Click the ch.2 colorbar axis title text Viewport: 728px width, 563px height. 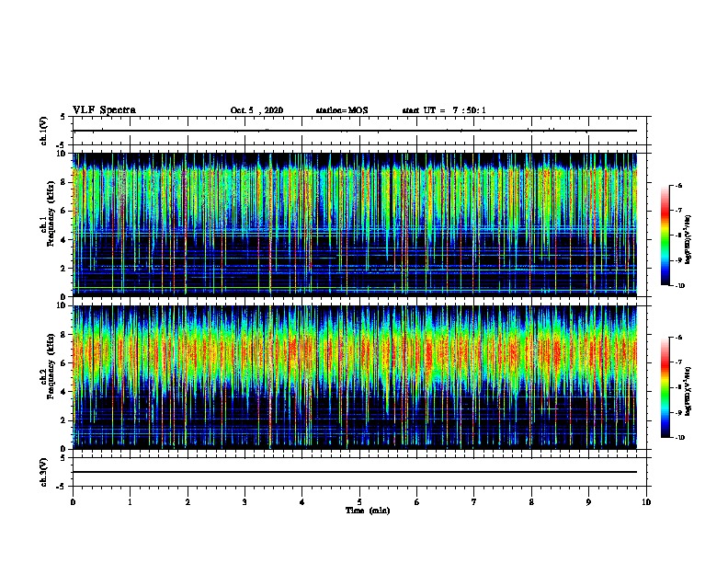[x=688, y=391]
